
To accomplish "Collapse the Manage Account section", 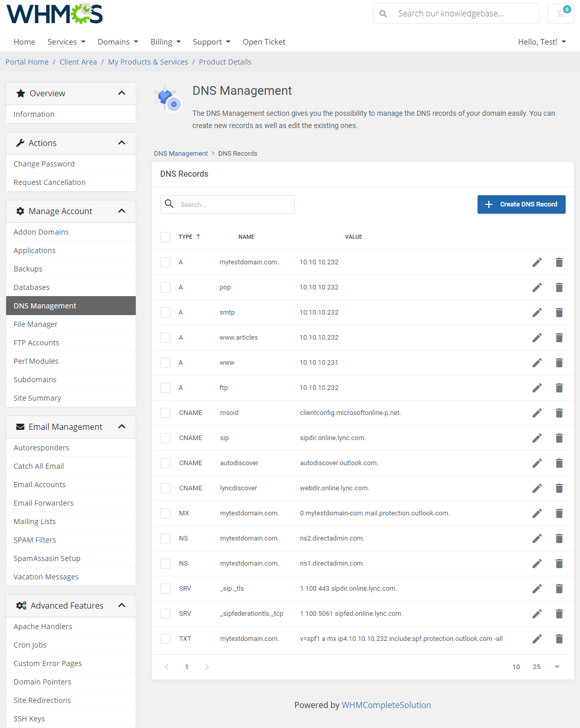I will coord(122,211).
